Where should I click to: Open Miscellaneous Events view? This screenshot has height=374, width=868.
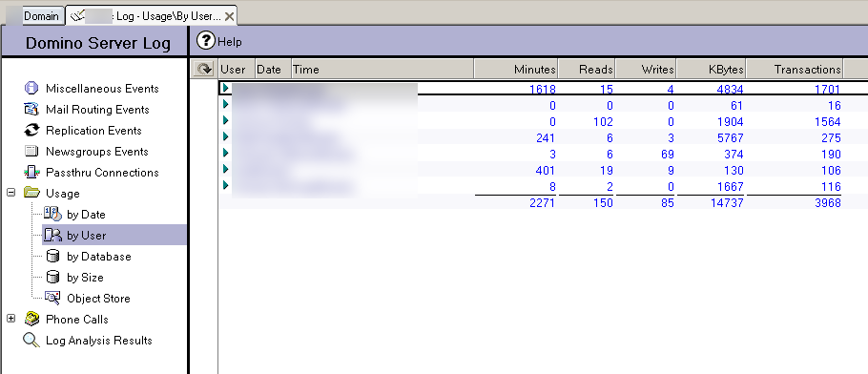pos(102,89)
